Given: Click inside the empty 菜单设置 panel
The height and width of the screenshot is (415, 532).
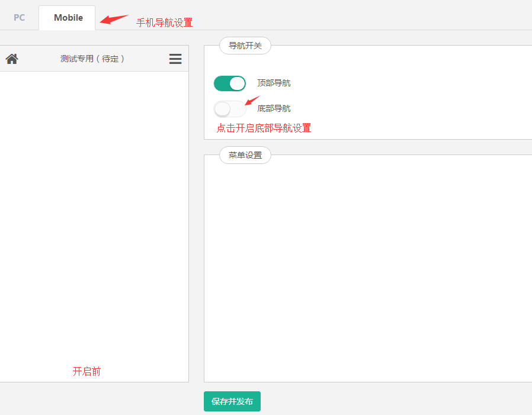Looking at the screenshot, I should pos(367,266).
